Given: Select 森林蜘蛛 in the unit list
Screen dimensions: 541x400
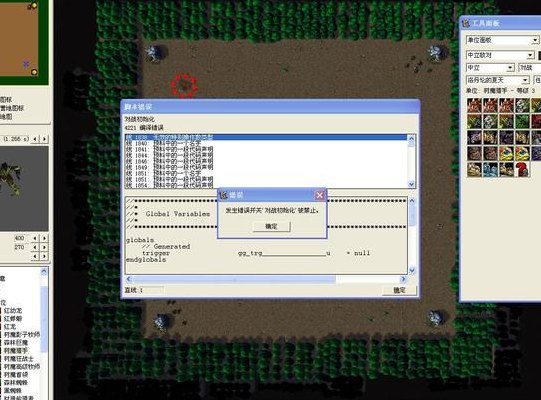Looking at the screenshot, I should 16,382.
